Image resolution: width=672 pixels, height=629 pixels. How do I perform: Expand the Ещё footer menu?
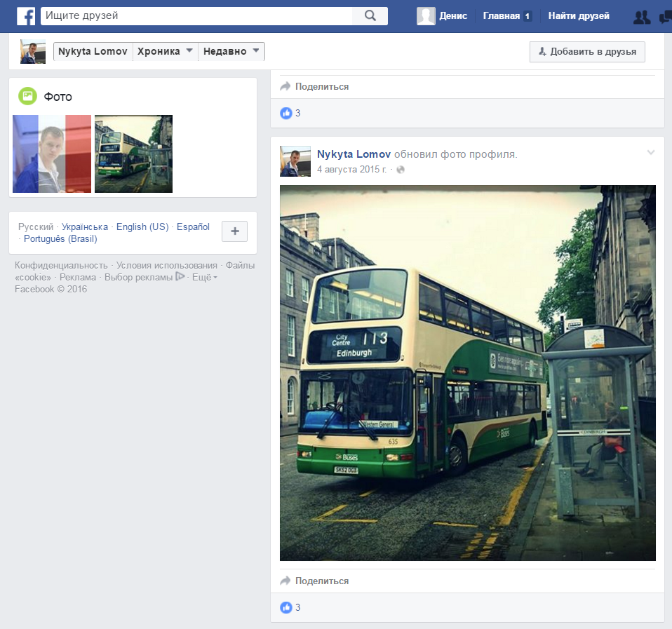[x=205, y=277]
